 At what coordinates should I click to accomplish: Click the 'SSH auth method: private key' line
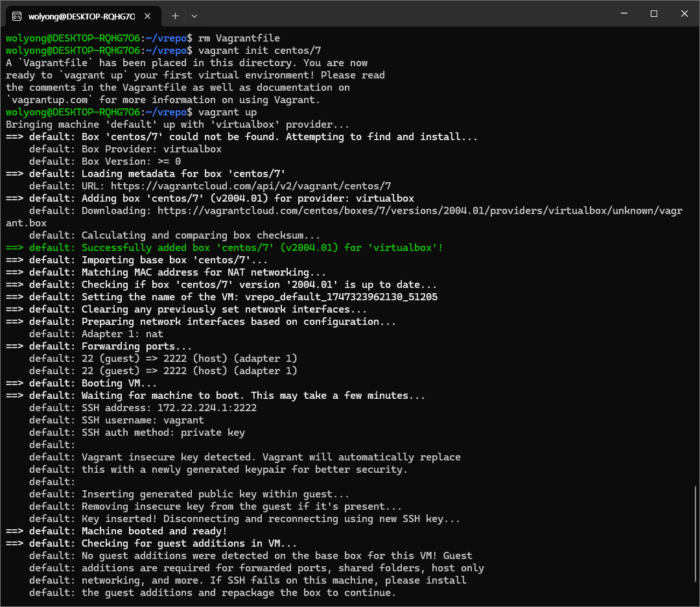(x=163, y=433)
